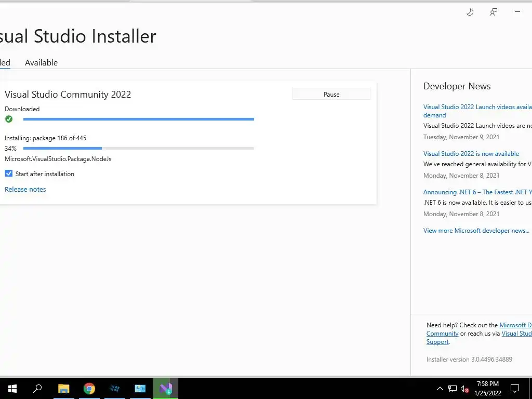Open the blue squares app on the taskbar

115,389
